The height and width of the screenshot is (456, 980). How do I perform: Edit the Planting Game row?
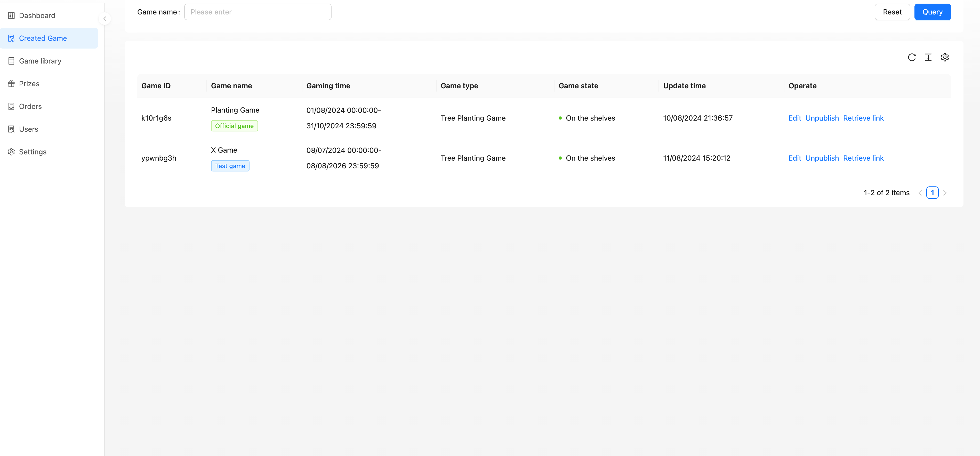794,118
